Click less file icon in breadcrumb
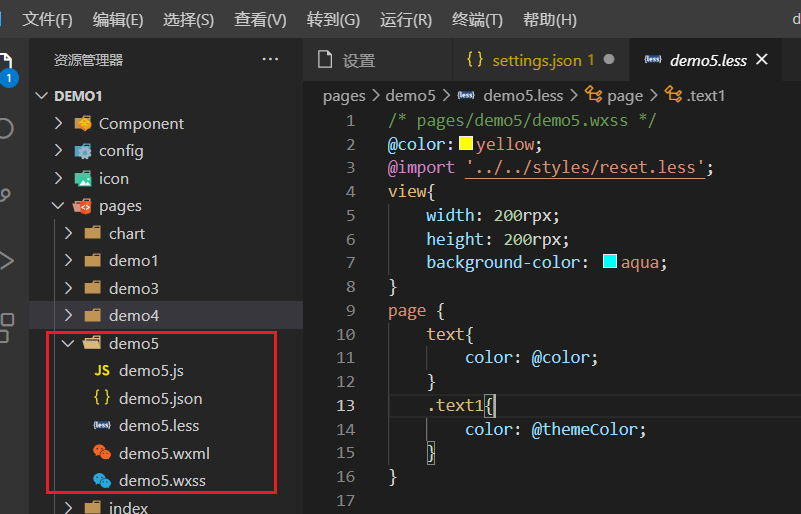This screenshot has width=801, height=514. (466, 95)
